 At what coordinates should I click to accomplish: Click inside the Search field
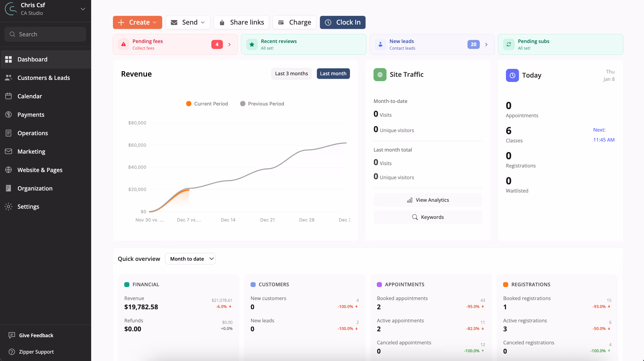point(45,34)
